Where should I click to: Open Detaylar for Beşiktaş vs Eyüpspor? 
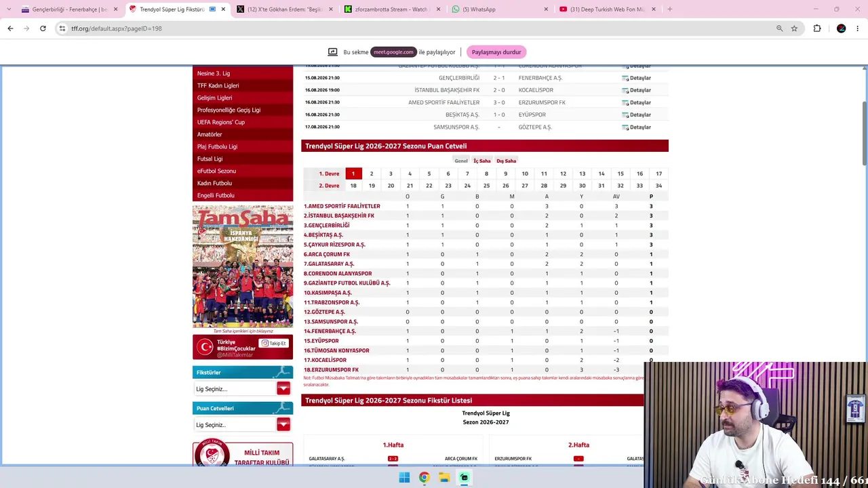click(637, 115)
